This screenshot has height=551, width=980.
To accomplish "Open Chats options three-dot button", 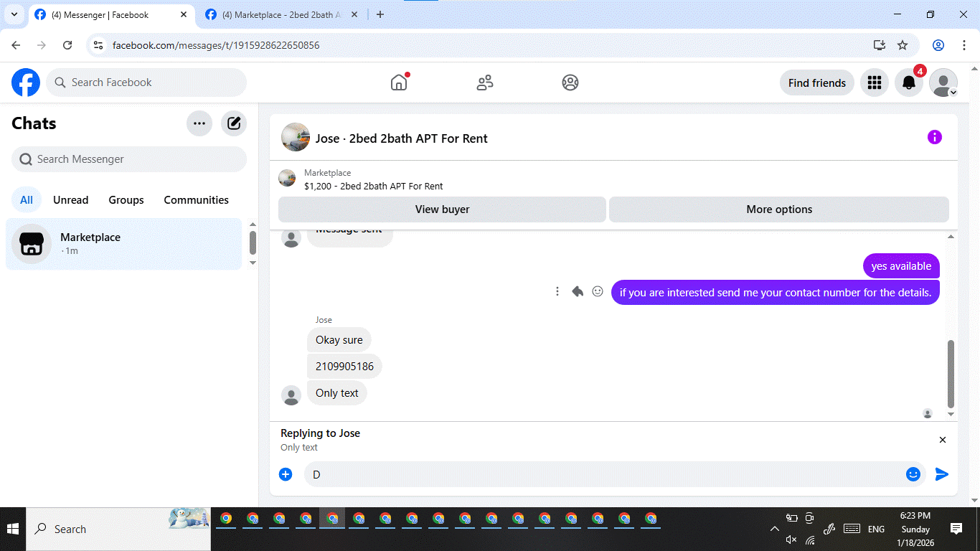I will click(199, 123).
